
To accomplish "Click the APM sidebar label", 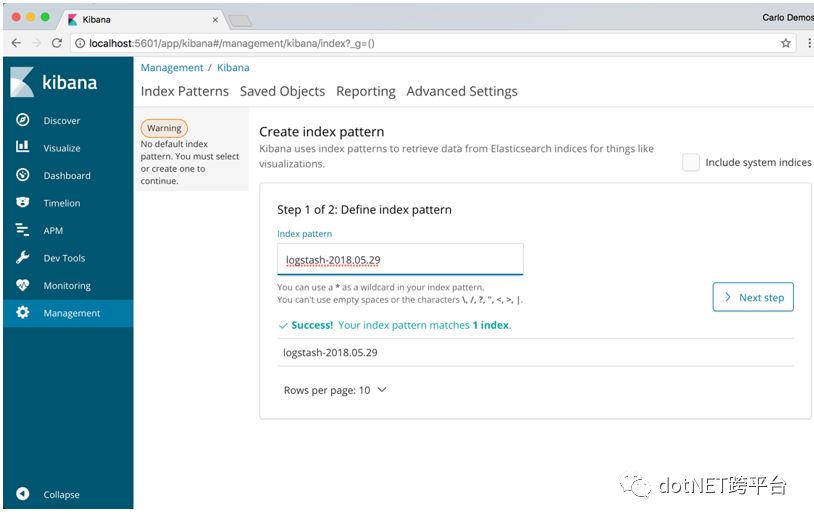I will click(53, 230).
